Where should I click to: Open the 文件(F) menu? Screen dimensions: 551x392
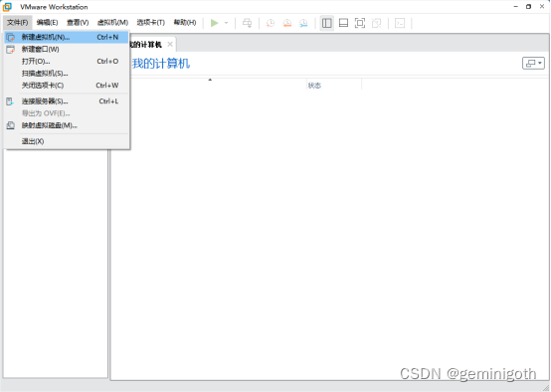point(18,23)
